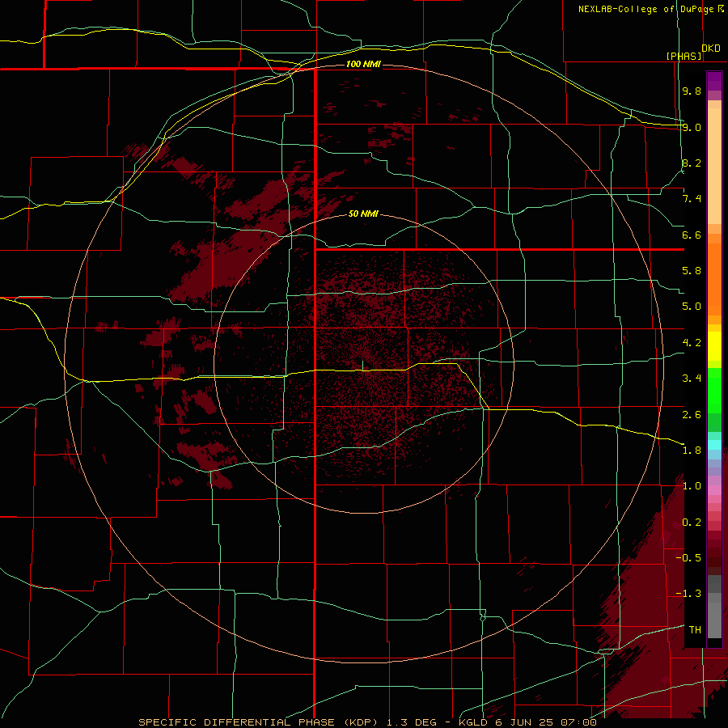Click the 2.6 value on the color scale
728x728 pixels.
(x=692, y=414)
